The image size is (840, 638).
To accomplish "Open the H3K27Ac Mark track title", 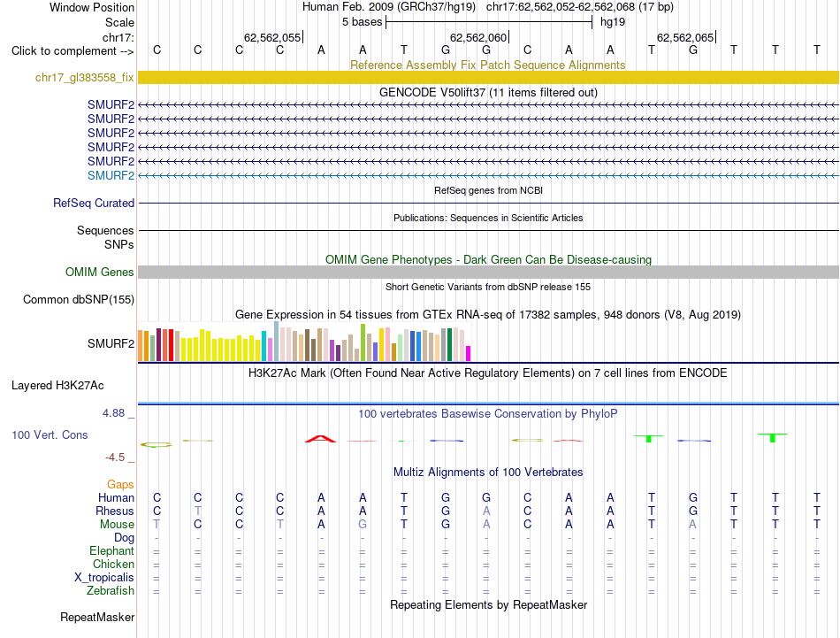I will [x=488, y=373].
